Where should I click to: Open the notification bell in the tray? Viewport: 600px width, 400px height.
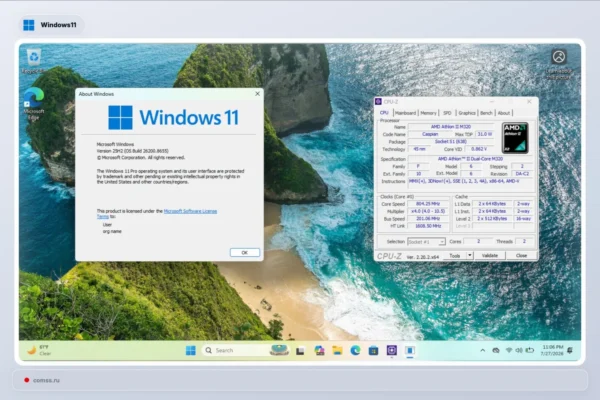coord(570,350)
